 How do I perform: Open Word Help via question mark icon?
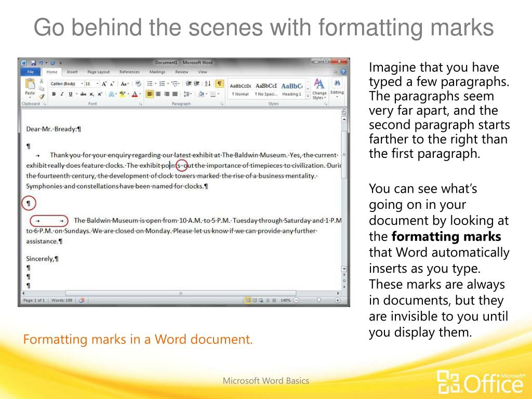click(x=343, y=72)
